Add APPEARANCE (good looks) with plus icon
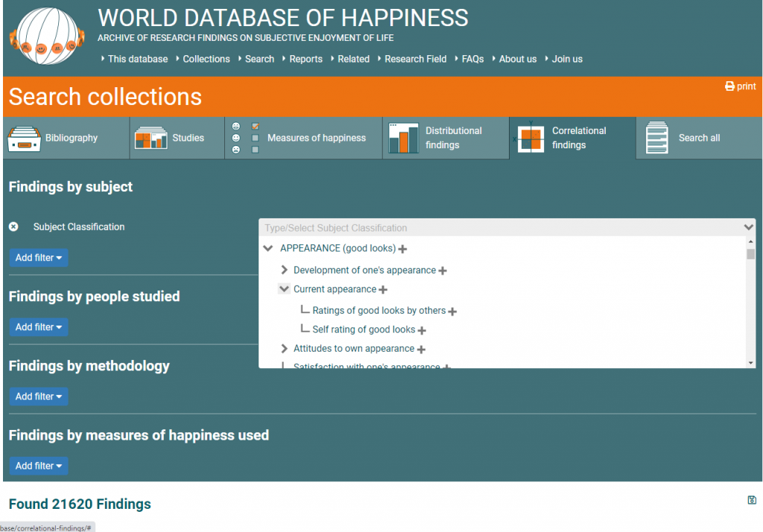The height and width of the screenshot is (532, 763). pos(403,249)
